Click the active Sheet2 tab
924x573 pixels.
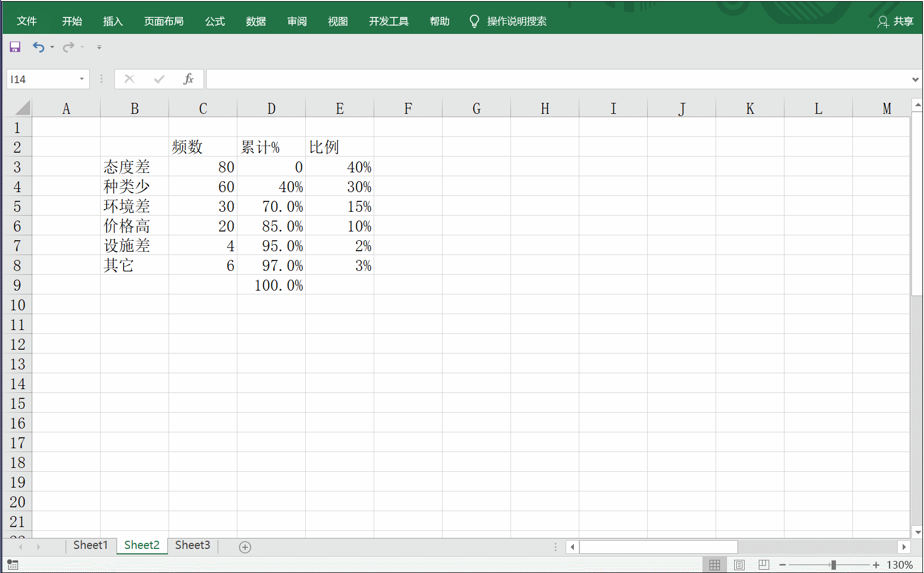tap(142, 546)
